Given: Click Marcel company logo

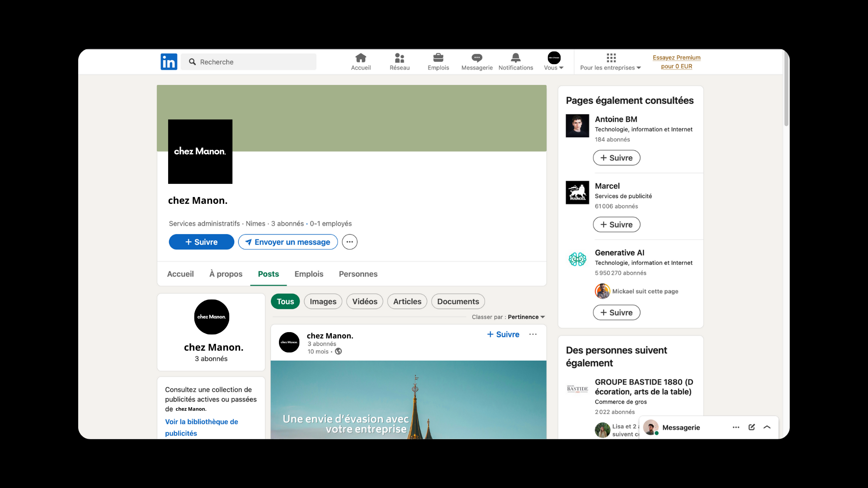Looking at the screenshot, I should (577, 192).
